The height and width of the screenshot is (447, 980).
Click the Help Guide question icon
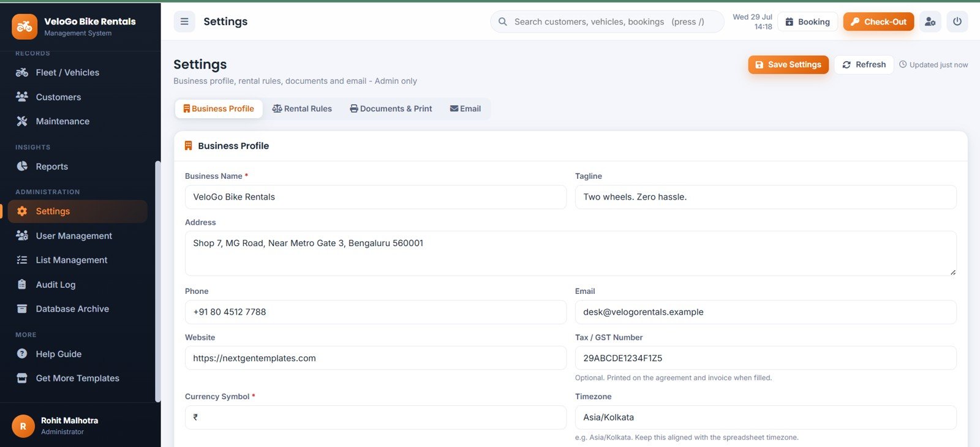coord(22,353)
